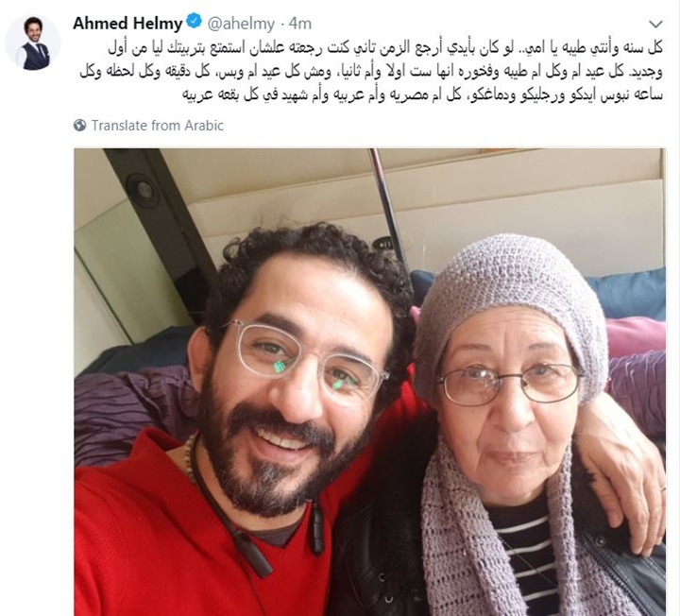Viewport: 680px width, 616px height.
Task: Open the @ahelmy handle link
Action: click(241, 24)
